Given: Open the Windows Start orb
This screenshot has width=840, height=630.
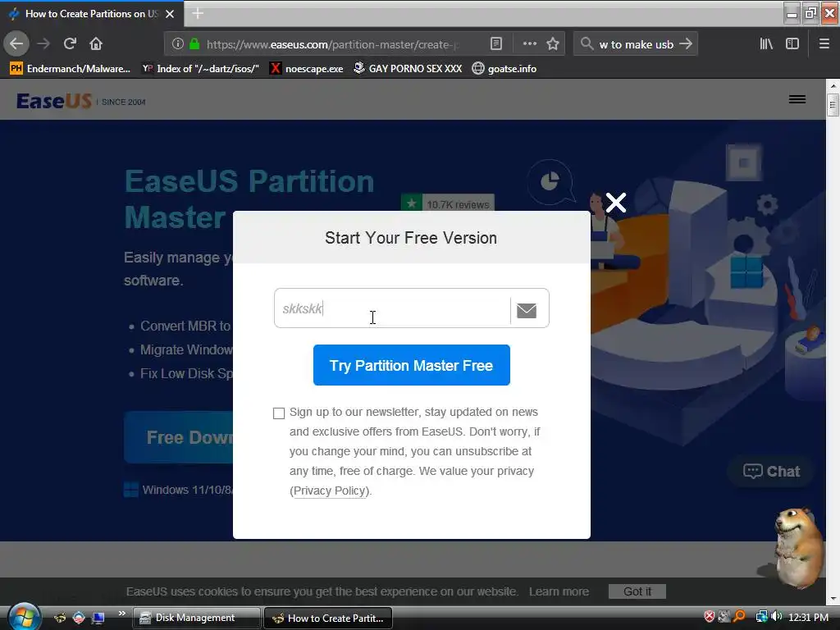Looking at the screenshot, I should pyautogui.click(x=24, y=617).
